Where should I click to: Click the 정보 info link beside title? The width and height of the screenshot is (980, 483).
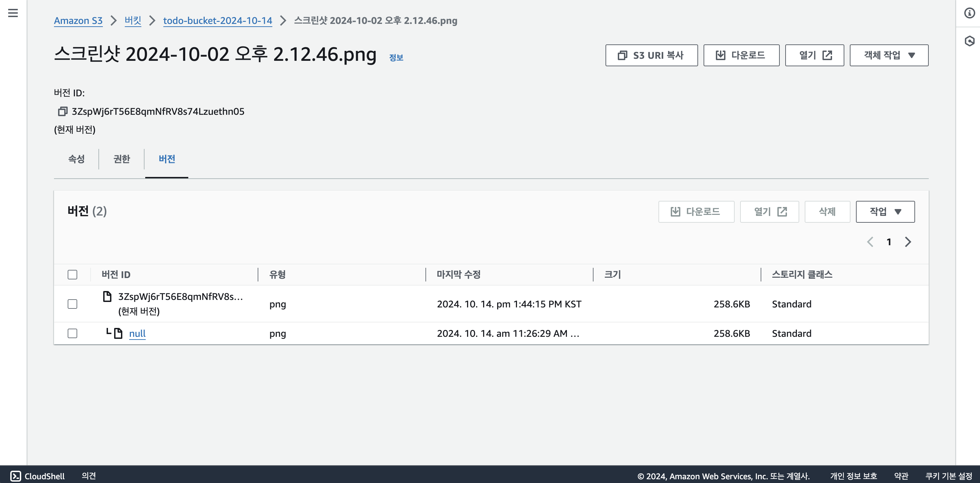pos(396,57)
